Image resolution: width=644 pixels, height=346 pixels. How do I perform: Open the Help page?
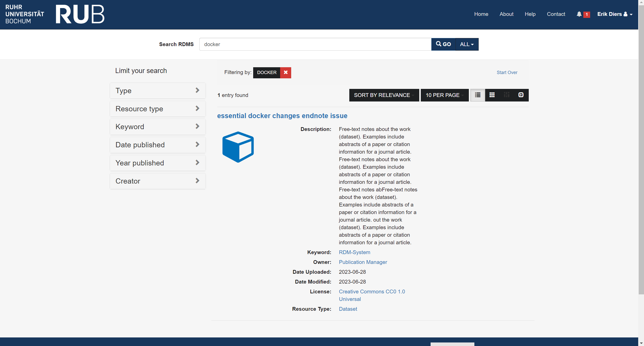(x=530, y=14)
